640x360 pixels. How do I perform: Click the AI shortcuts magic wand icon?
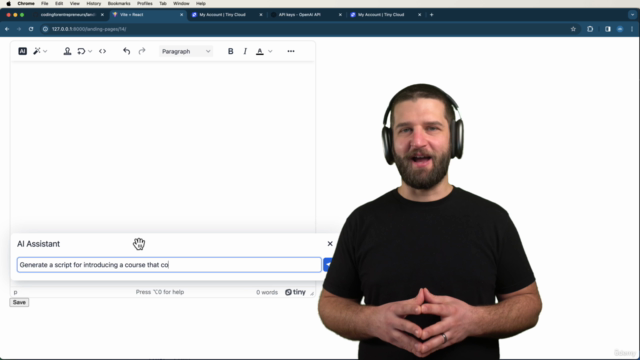tap(37, 51)
